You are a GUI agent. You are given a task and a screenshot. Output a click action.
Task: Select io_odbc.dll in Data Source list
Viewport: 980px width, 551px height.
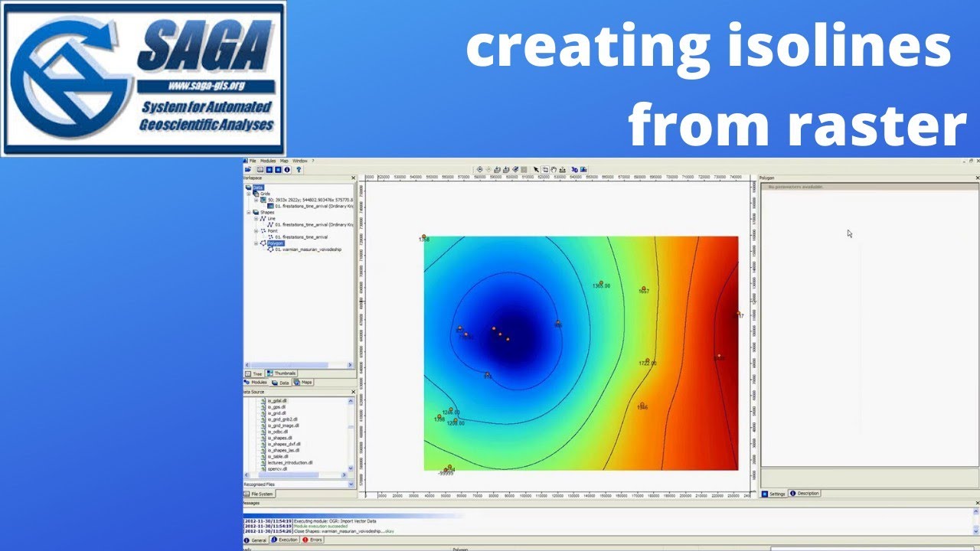278,432
